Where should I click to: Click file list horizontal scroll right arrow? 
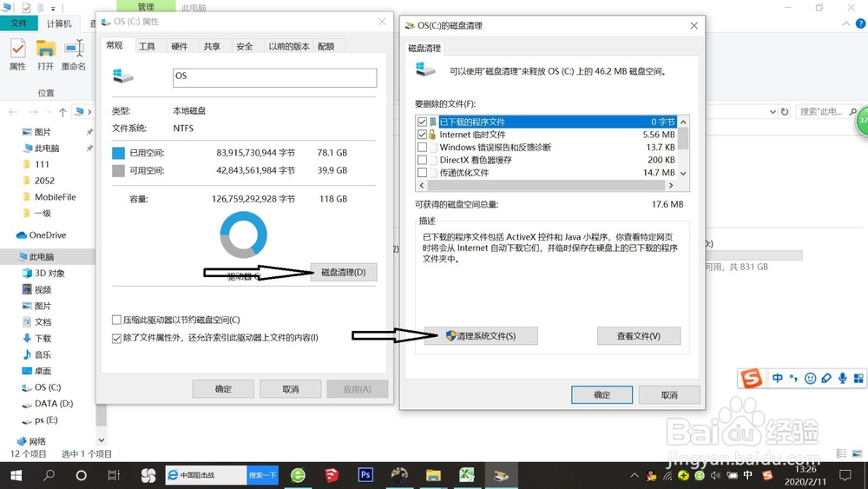(x=671, y=185)
